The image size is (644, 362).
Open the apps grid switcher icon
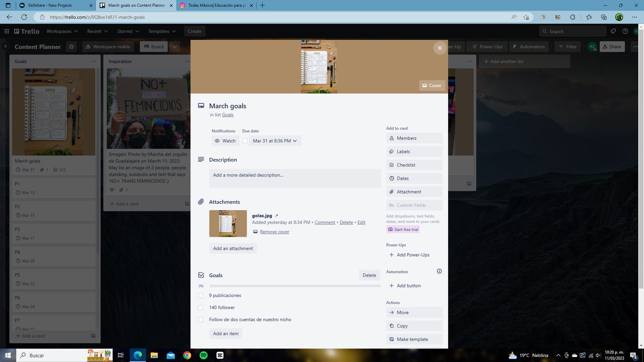(x=7, y=31)
